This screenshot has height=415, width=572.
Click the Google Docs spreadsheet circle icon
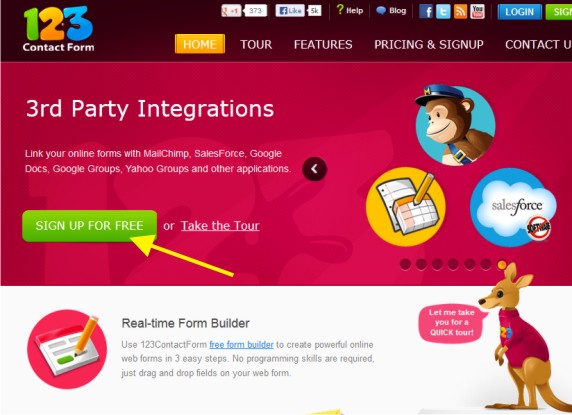406,207
